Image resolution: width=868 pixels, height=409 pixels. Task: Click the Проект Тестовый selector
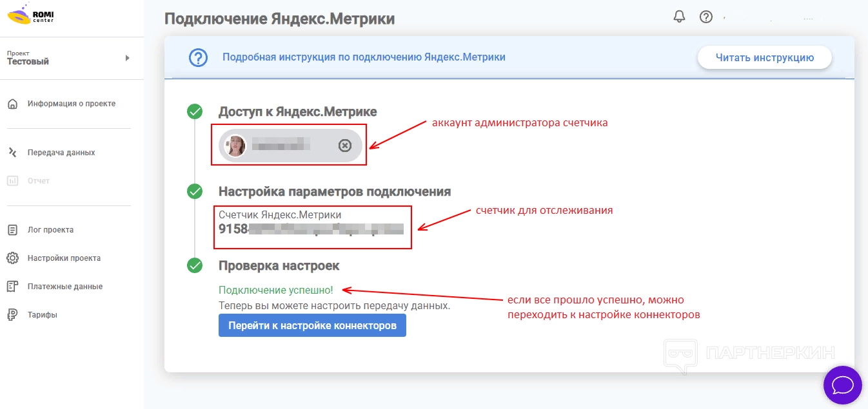(x=72, y=58)
